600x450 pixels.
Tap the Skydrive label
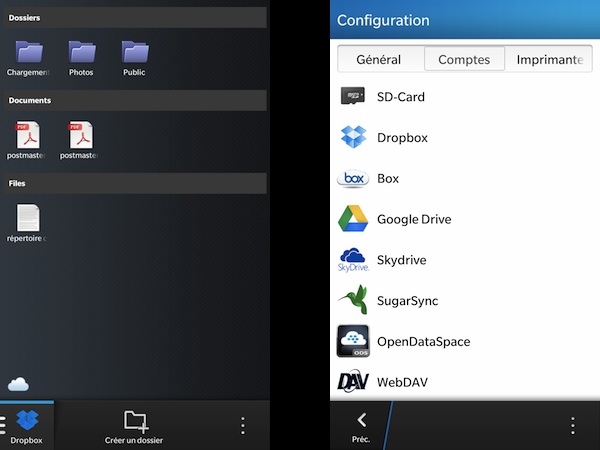(x=401, y=260)
